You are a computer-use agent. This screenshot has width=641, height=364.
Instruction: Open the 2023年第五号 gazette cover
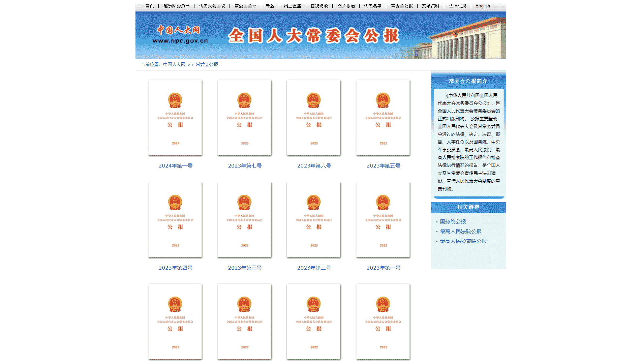[x=383, y=118]
